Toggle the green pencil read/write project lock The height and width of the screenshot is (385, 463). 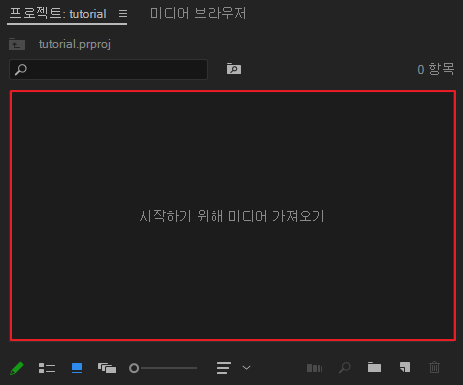click(17, 368)
